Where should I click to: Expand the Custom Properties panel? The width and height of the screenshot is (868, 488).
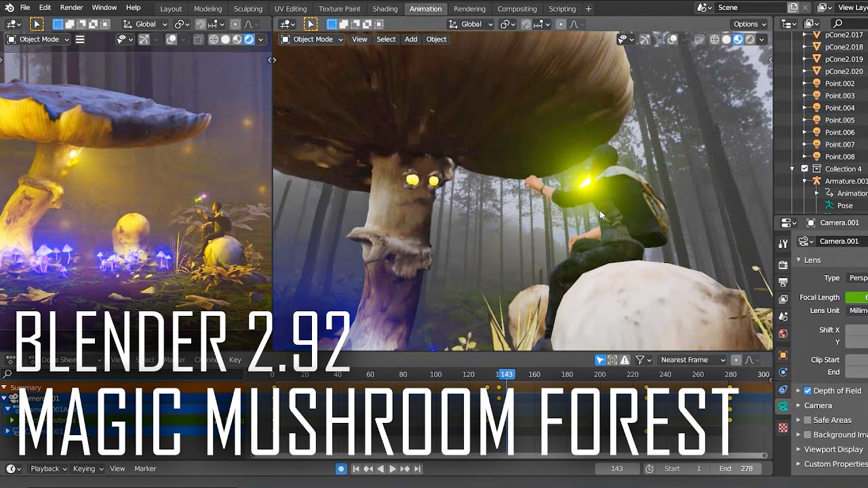(x=835, y=464)
